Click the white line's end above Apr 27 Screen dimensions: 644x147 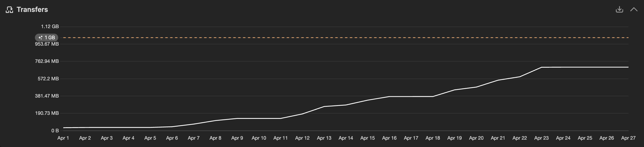click(x=628, y=67)
